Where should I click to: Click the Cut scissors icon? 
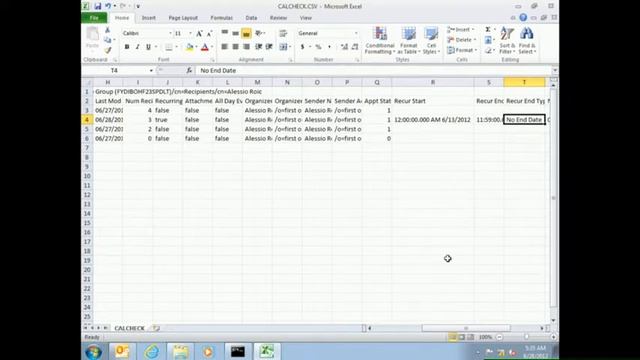(x=108, y=30)
